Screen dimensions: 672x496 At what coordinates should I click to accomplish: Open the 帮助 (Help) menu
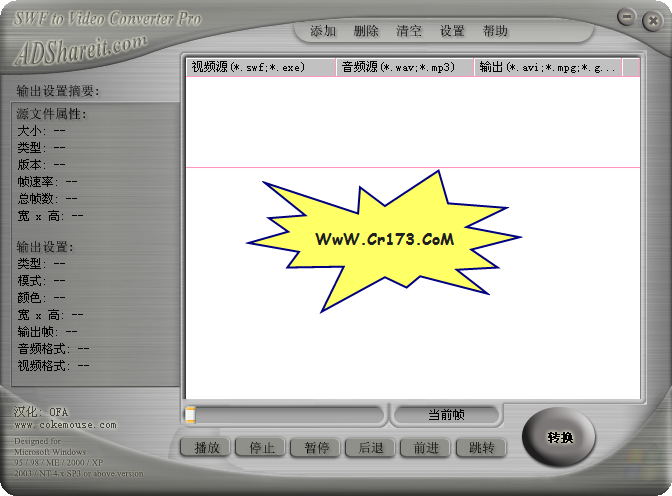click(x=495, y=31)
